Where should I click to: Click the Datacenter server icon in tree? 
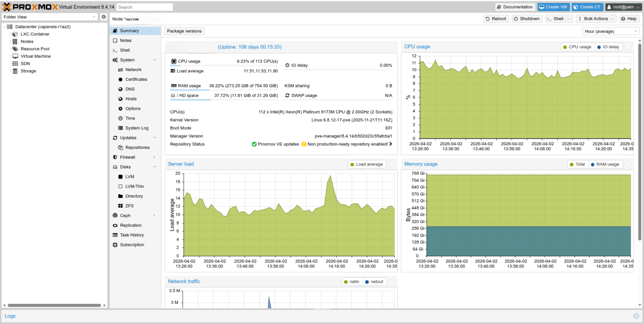10,27
